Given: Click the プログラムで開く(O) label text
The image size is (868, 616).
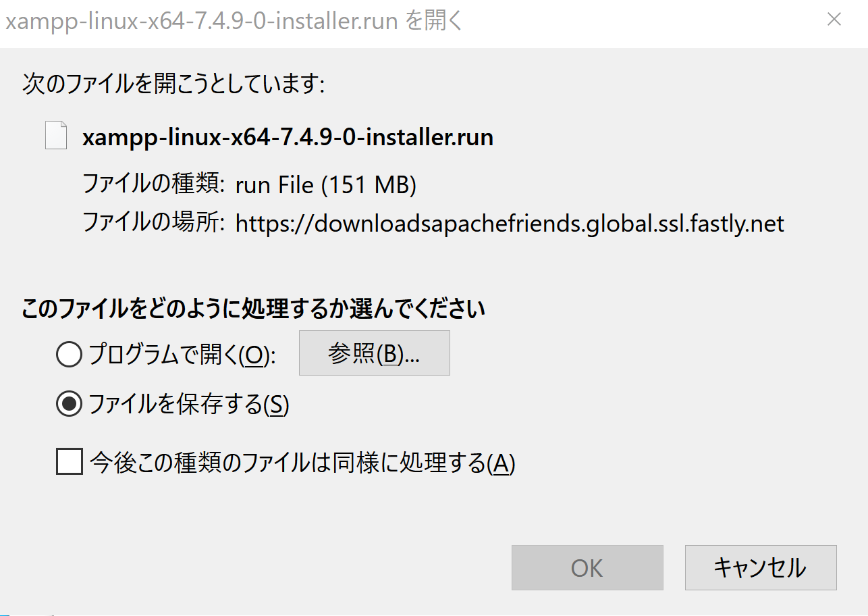Looking at the screenshot, I should tap(182, 354).
